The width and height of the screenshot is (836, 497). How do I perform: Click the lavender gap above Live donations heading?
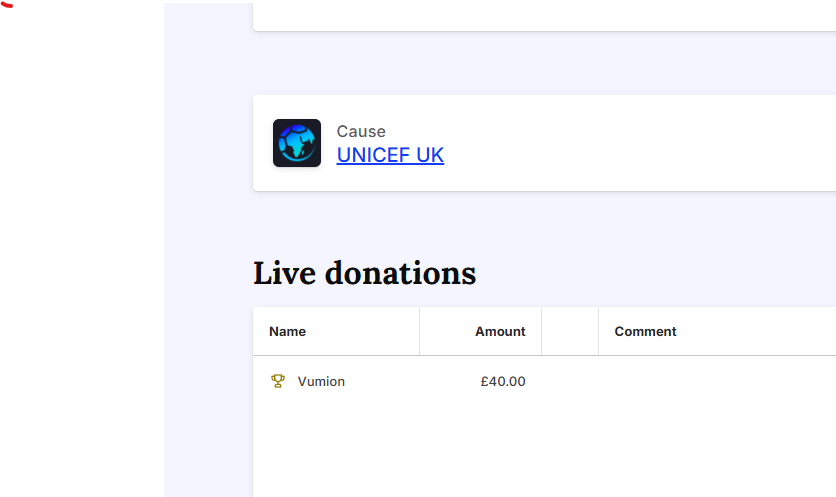[544, 224]
